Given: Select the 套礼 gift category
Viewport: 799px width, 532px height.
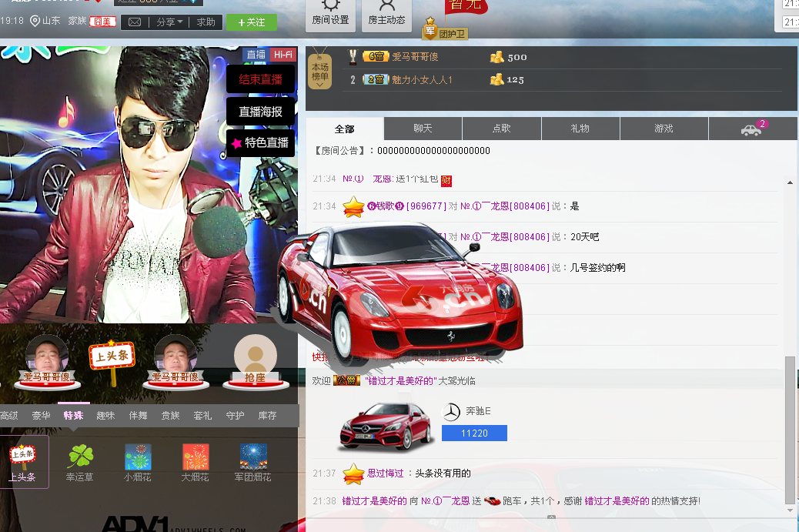Looking at the screenshot, I should [x=202, y=415].
